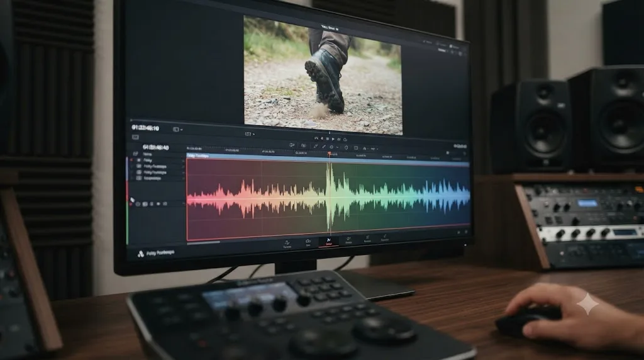Click the boot footage in the viewer

323,76
